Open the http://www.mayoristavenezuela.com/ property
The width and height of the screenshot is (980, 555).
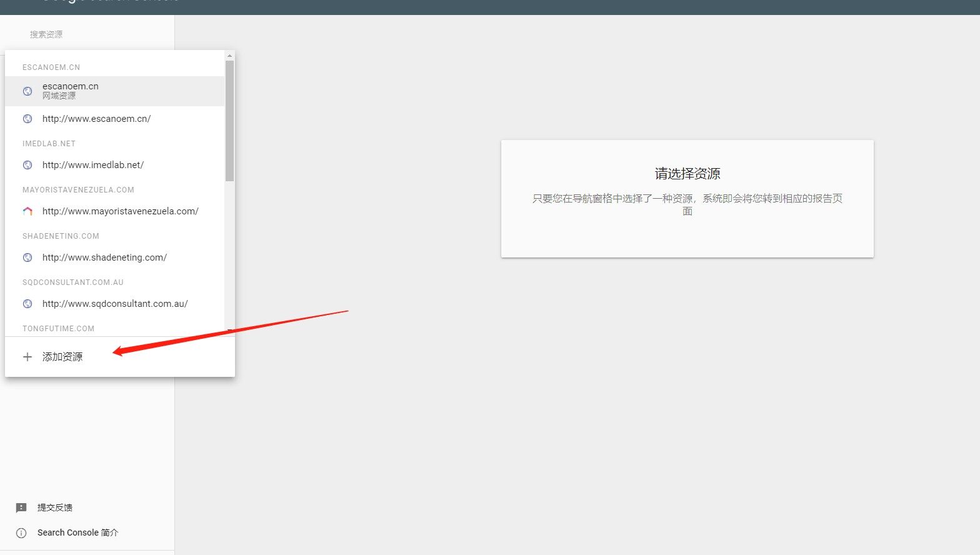(120, 211)
